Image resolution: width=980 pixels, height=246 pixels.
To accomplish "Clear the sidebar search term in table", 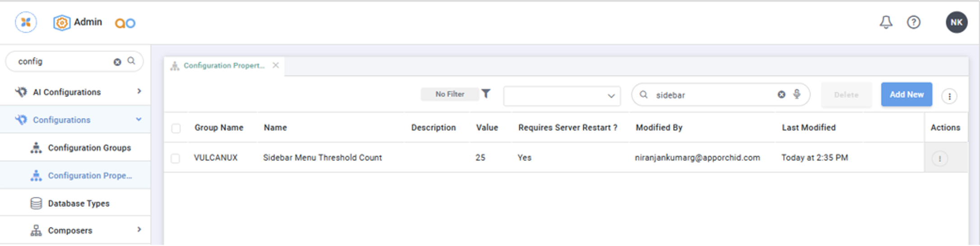I will (781, 95).
